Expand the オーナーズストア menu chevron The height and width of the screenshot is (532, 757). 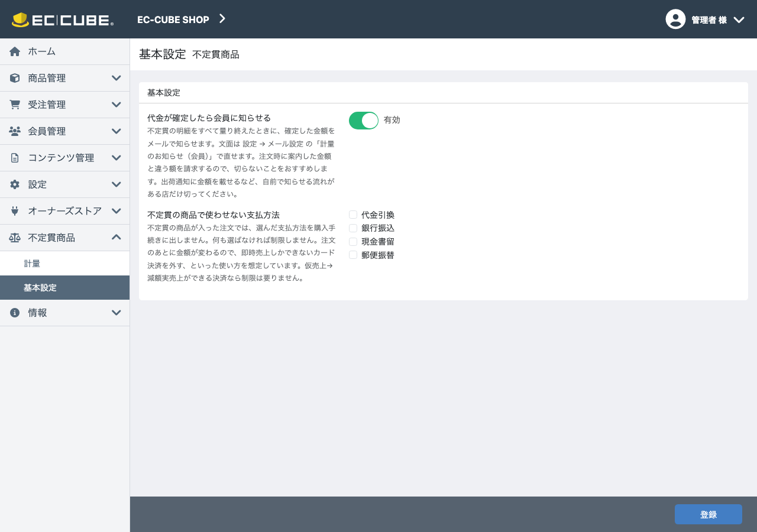pyautogui.click(x=117, y=211)
